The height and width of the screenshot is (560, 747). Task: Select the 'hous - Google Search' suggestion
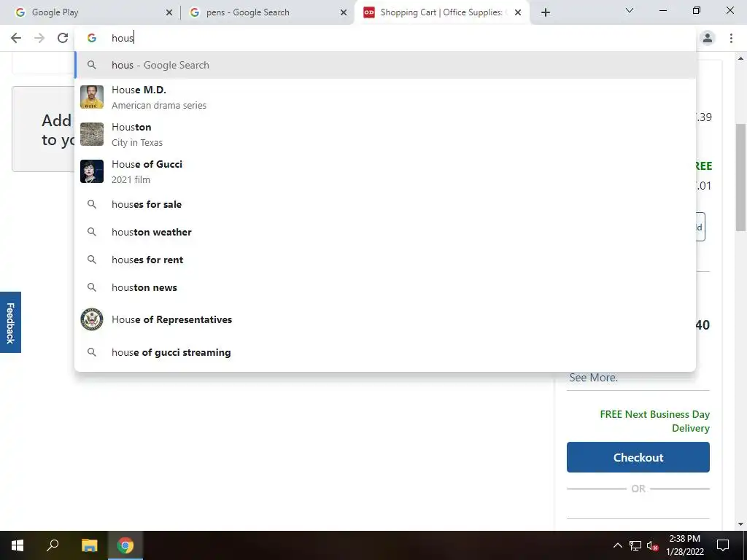(x=385, y=65)
